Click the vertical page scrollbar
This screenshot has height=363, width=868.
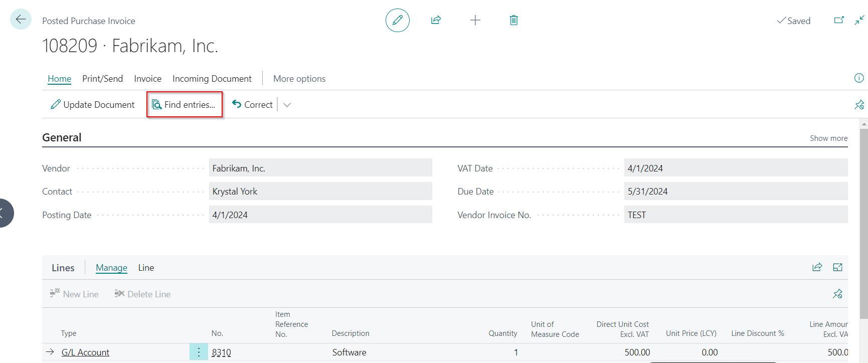[863, 223]
